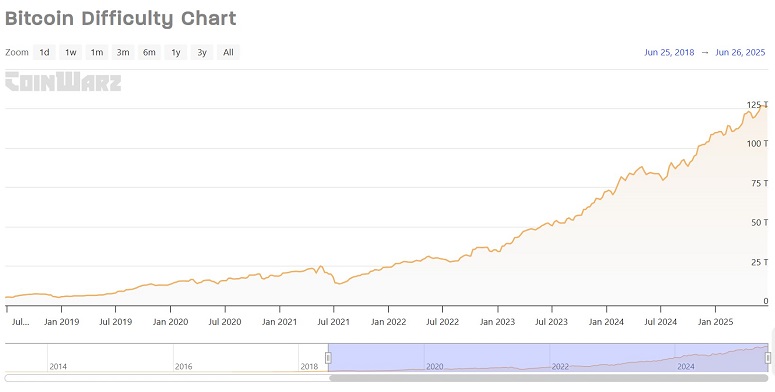
Task: Grab the left navigator range handle
Action: pos(328,357)
